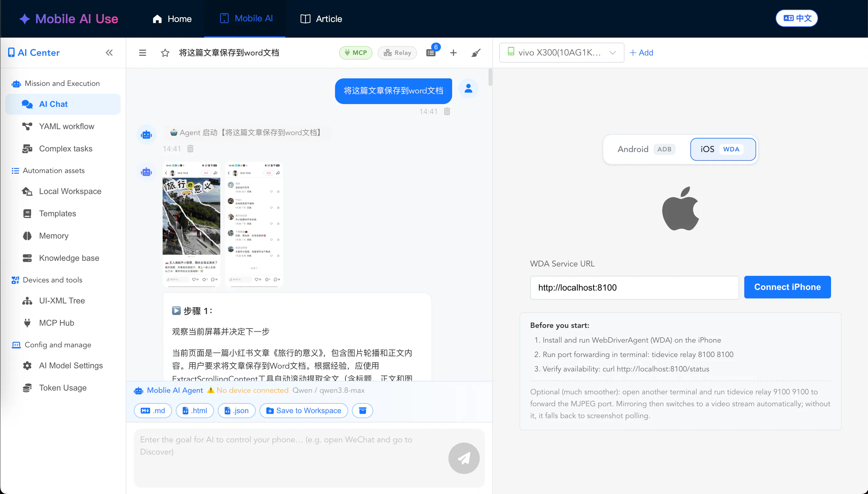
Task: Click the archive icon button beside Save to Workspace
Action: (x=362, y=411)
